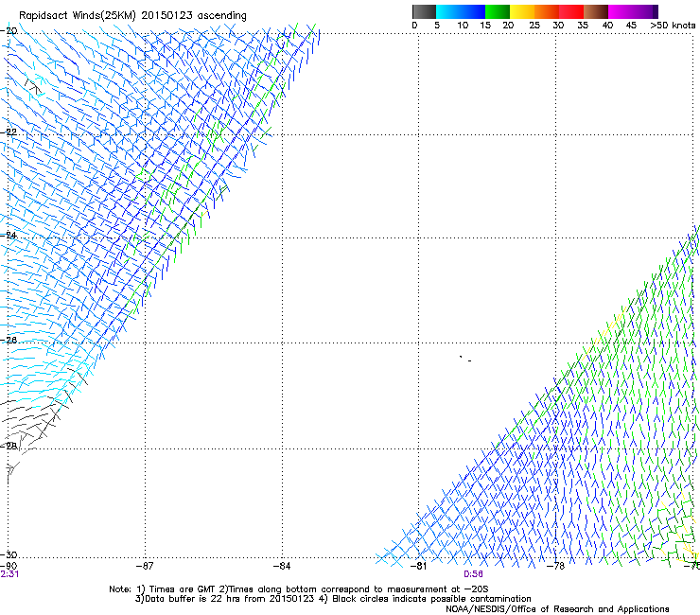Click the '10' legend scale label

click(463, 26)
